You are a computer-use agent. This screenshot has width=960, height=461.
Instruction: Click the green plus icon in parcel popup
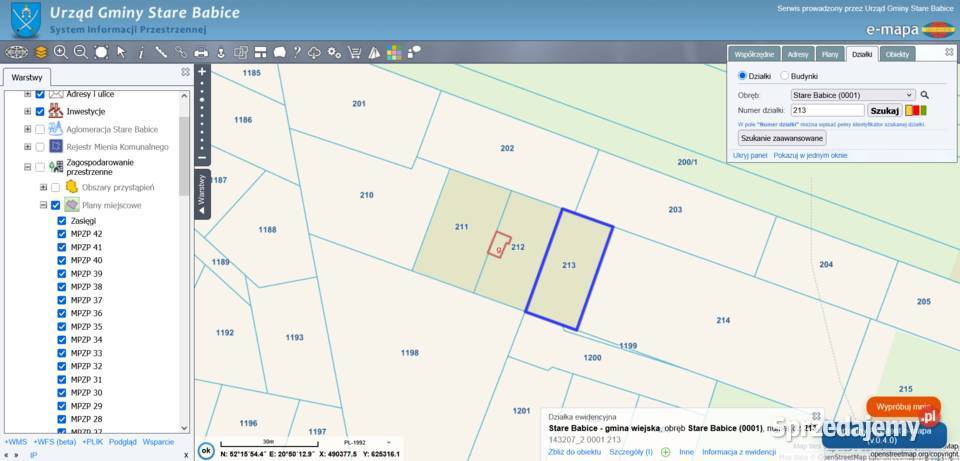tap(666, 452)
